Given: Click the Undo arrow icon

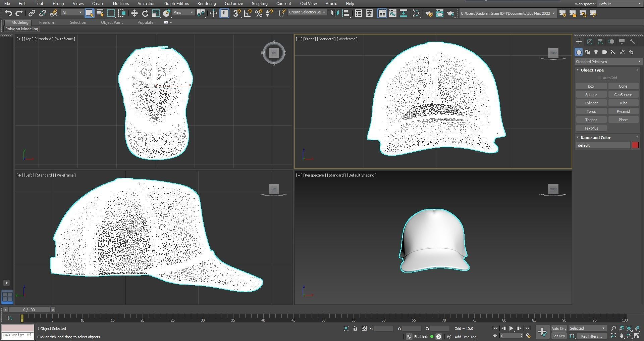Looking at the screenshot, I should click(8, 13).
